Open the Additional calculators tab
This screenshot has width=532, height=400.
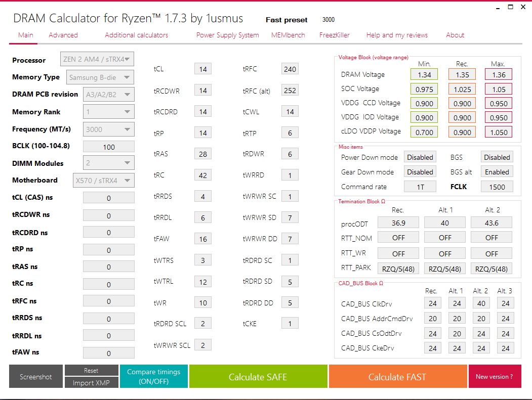click(x=136, y=35)
